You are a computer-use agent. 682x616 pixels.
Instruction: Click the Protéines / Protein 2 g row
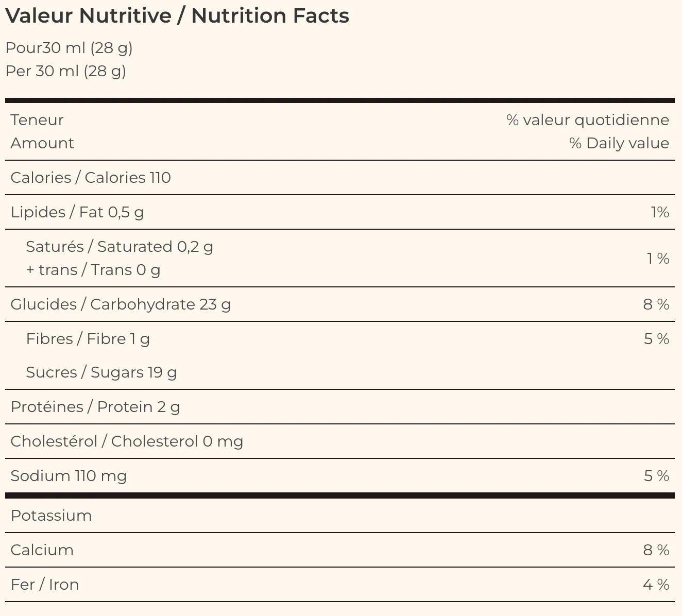pyautogui.click(x=340, y=407)
